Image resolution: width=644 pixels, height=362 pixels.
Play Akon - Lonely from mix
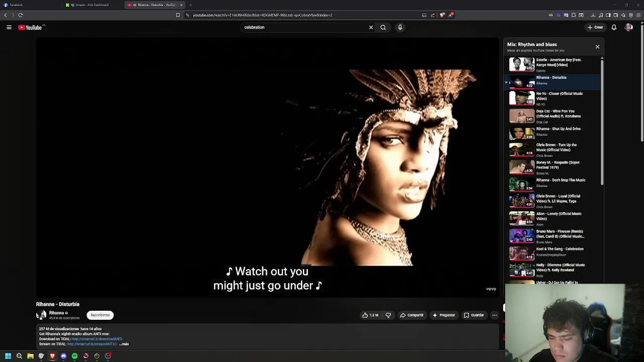click(553, 219)
